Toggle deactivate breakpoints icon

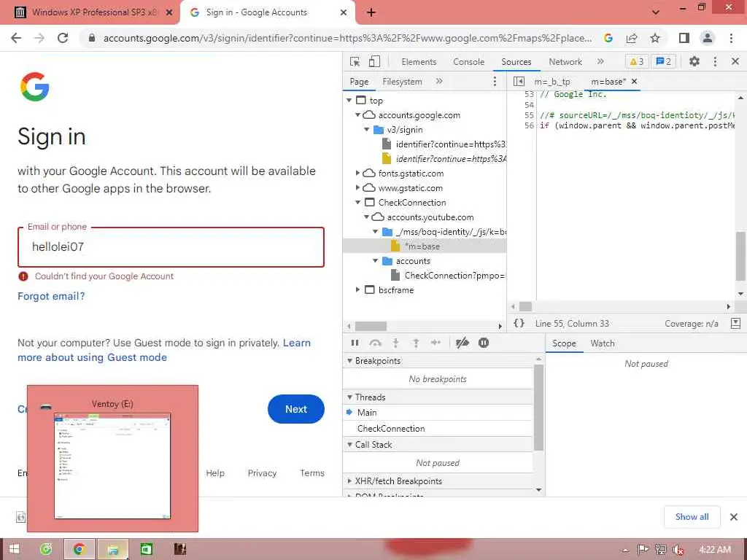[x=462, y=343]
